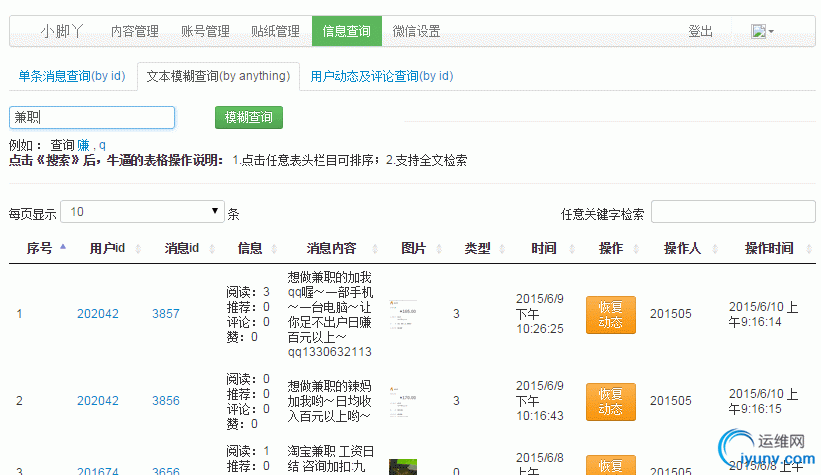Click the 登出 logout link
The image size is (821, 475).
700,31
